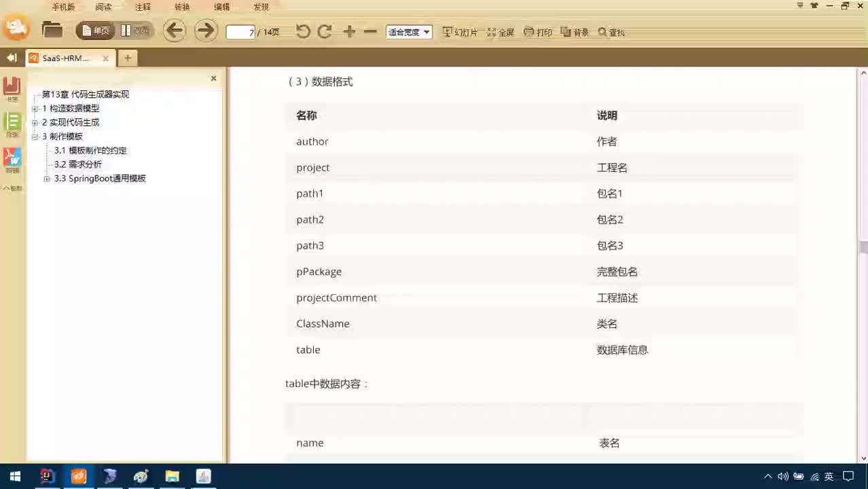Screen dimensions: 868x489
Task: Click the page number input field
Action: 240,32
